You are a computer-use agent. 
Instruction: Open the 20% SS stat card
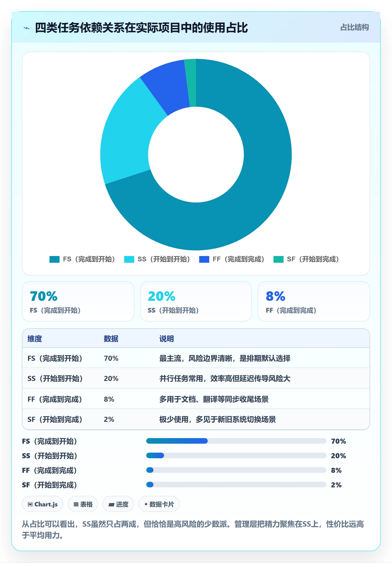click(196, 301)
